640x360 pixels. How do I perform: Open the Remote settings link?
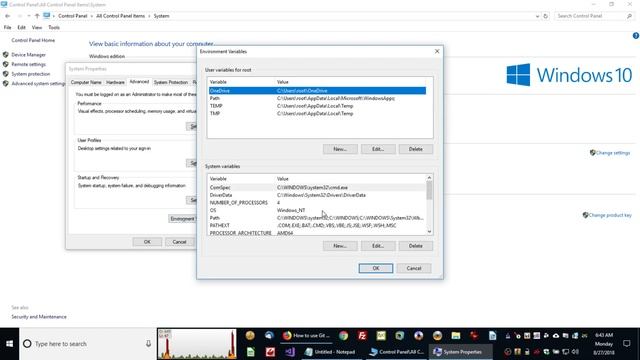pyautogui.click(x=29, y=64)
